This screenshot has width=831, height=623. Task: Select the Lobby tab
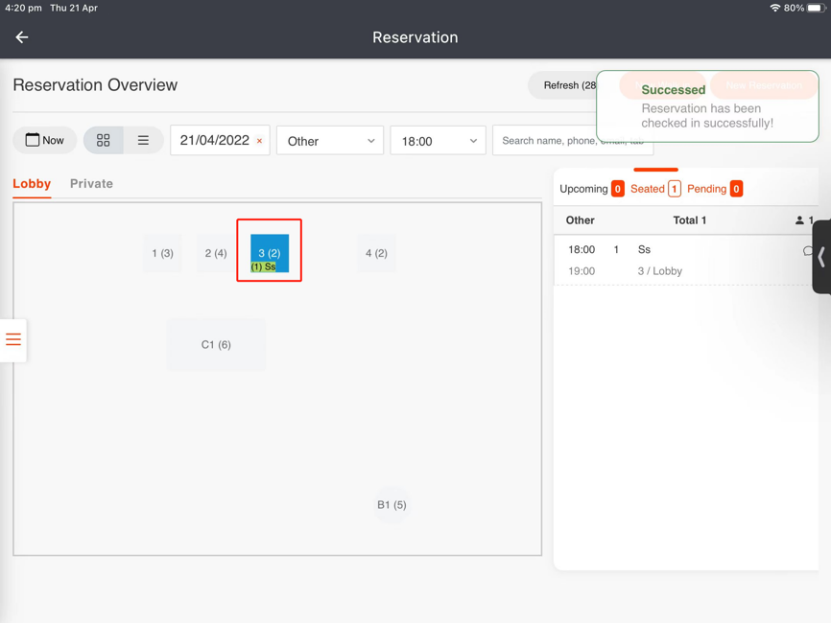pyautogui.click(x=31, y=183)
